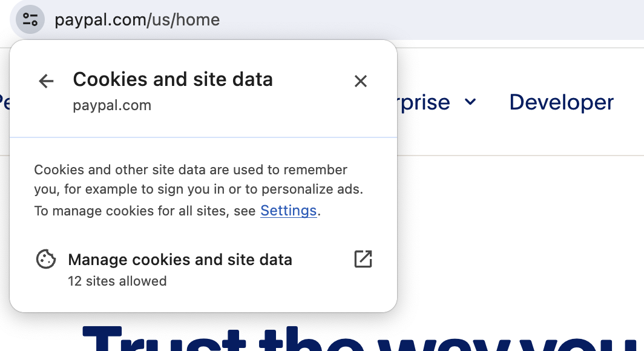
Task: Click the "To manage cookies for all sites" sentence
Action: (x=145, y=211)
